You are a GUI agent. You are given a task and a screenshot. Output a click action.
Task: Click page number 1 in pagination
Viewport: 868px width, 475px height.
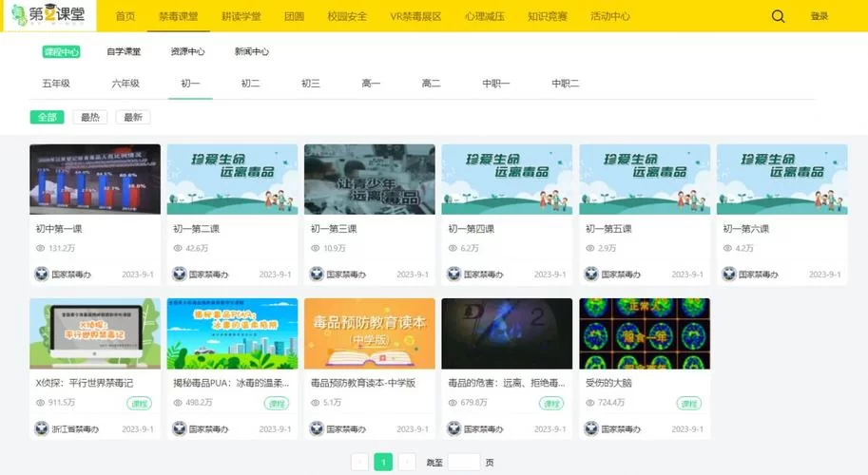(x=383, y=462)
